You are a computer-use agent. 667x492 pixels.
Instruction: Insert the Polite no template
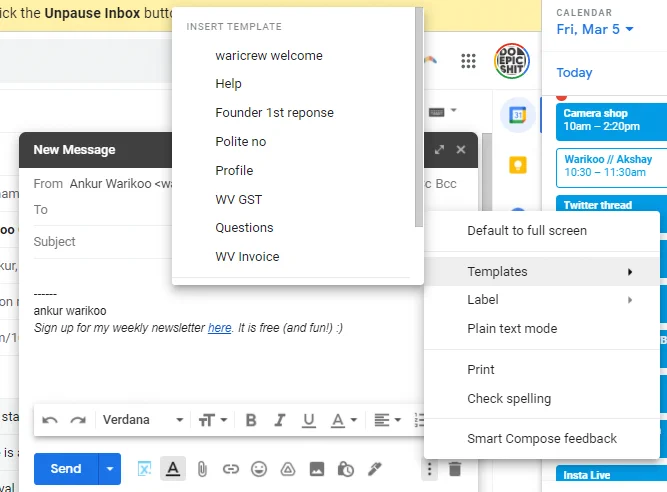point(241,142)
